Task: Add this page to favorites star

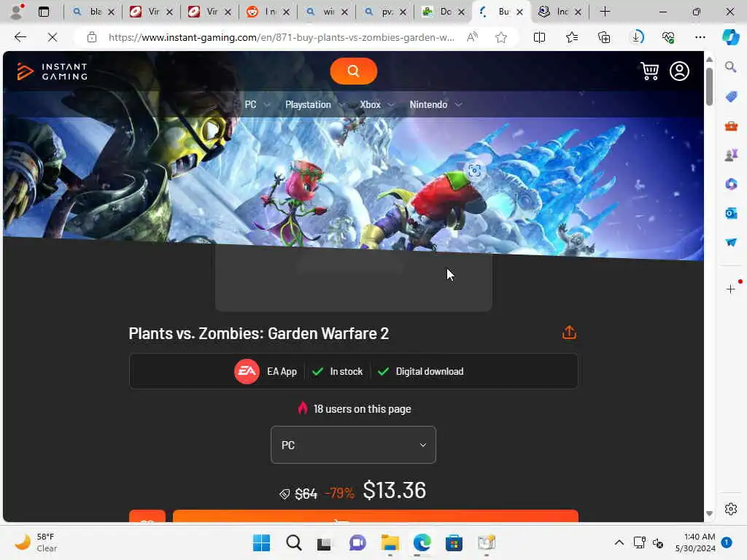Action: pos(500,37)
